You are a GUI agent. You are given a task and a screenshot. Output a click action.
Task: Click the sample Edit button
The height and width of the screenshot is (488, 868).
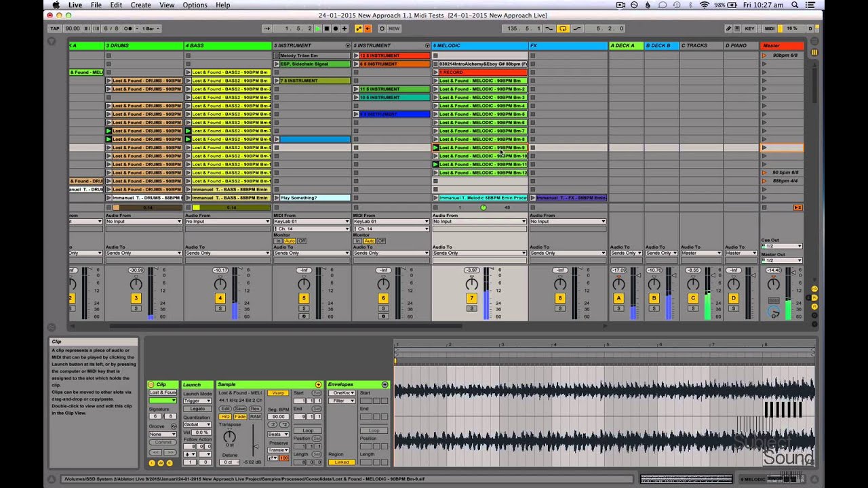[225, 409]
